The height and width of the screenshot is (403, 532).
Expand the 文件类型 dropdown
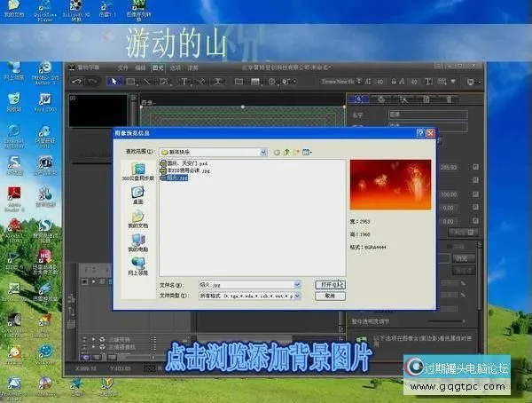click(297, 296)
